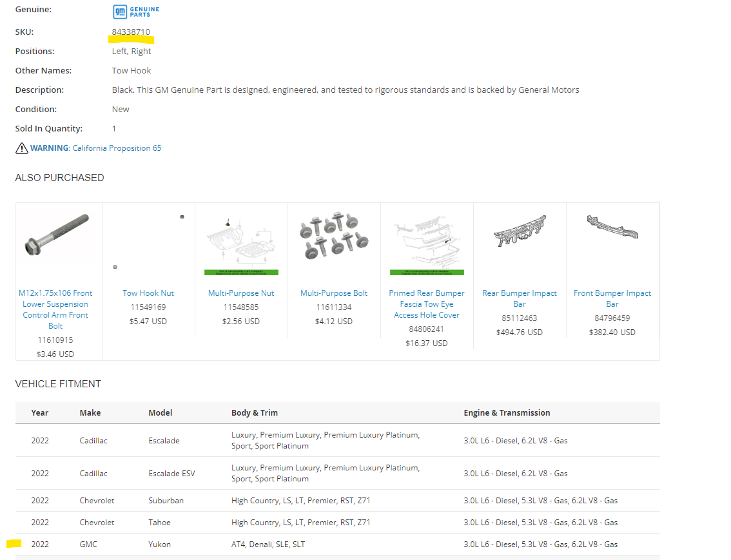Click the AT4, Denali, SLE, SLT trim cell

(x=268, y=544)
